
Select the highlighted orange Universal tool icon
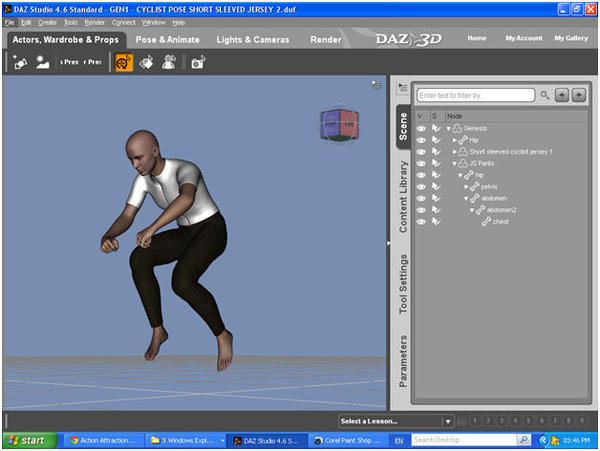click(x=124, y=62)
